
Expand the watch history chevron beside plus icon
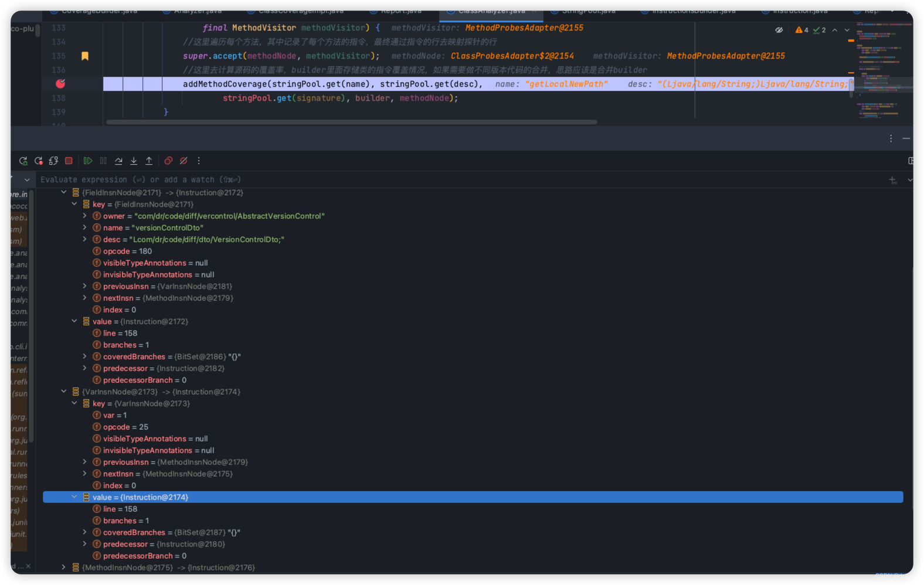(909, 180)
